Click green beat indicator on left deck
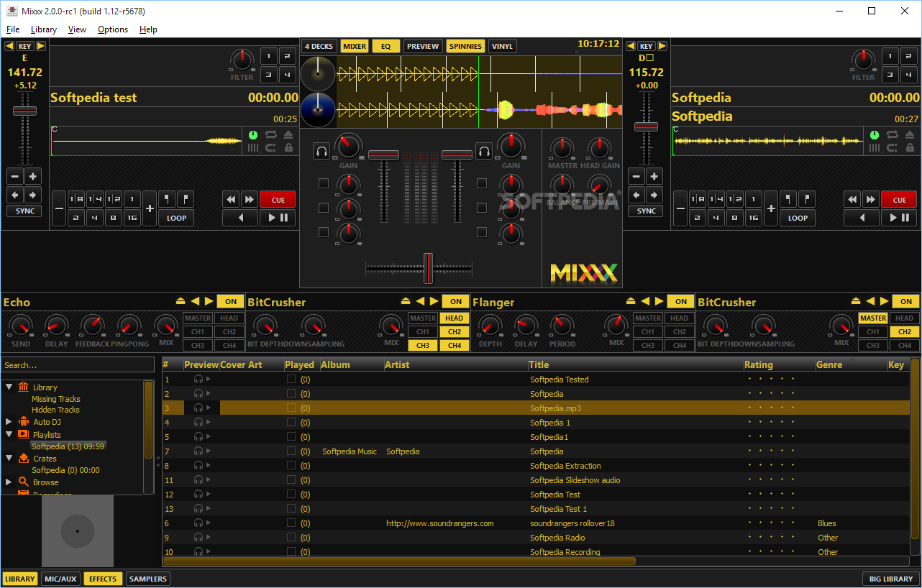The image size is (922, 588). [253, 134]
